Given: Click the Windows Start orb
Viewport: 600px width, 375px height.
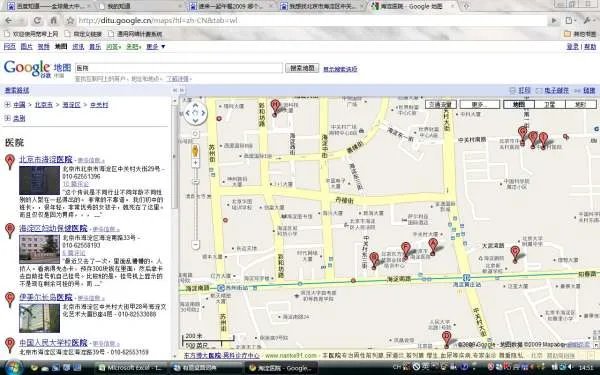Looking at the screenshot, I should click(x=13, y=368).
